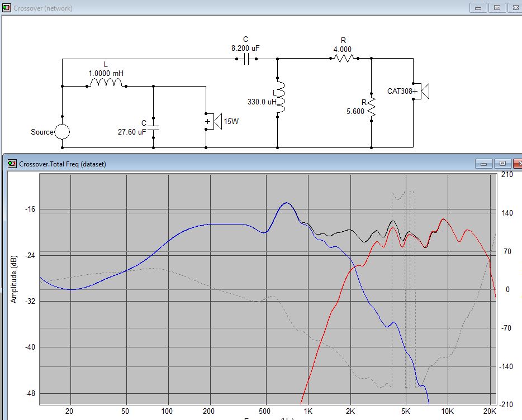Image resolution: width=522 pixels, height=420 pixels.
Task: Click the 4.000 series resistor symbol
Action: click(344, 58)
